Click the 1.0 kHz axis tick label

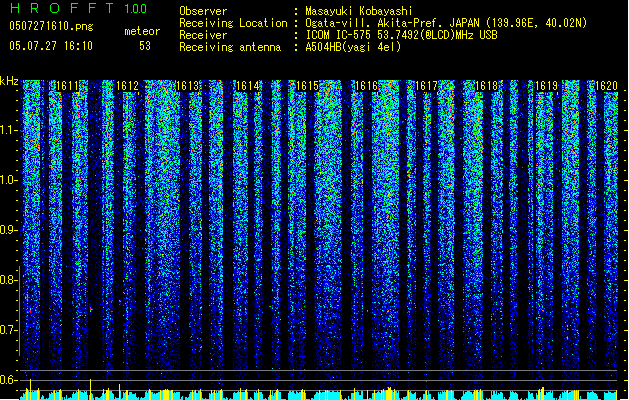[8, 180]
